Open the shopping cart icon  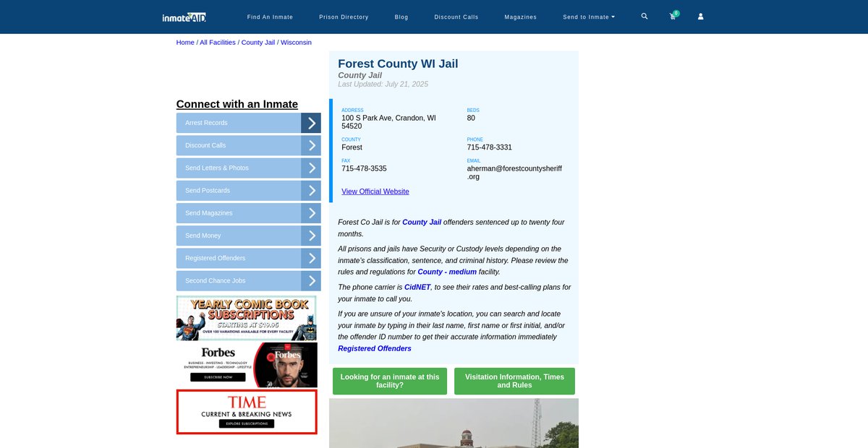tap(673, 16)
